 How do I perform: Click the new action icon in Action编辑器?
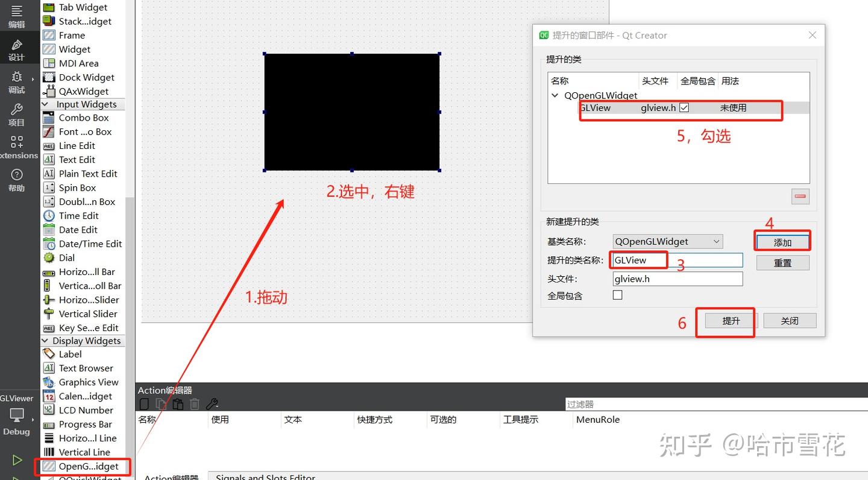(145, 403)
